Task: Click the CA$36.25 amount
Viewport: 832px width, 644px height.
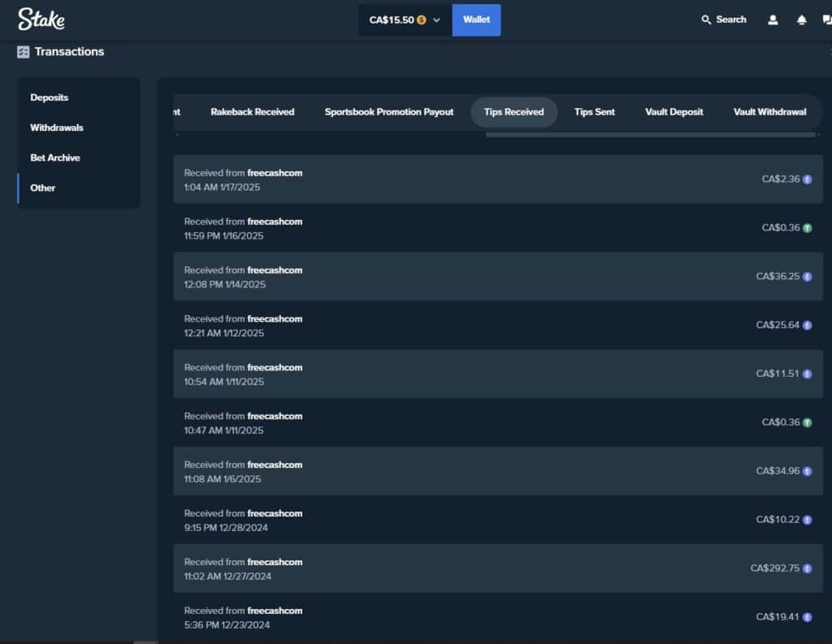Action: pyautogui.click(x=778, y=276)
